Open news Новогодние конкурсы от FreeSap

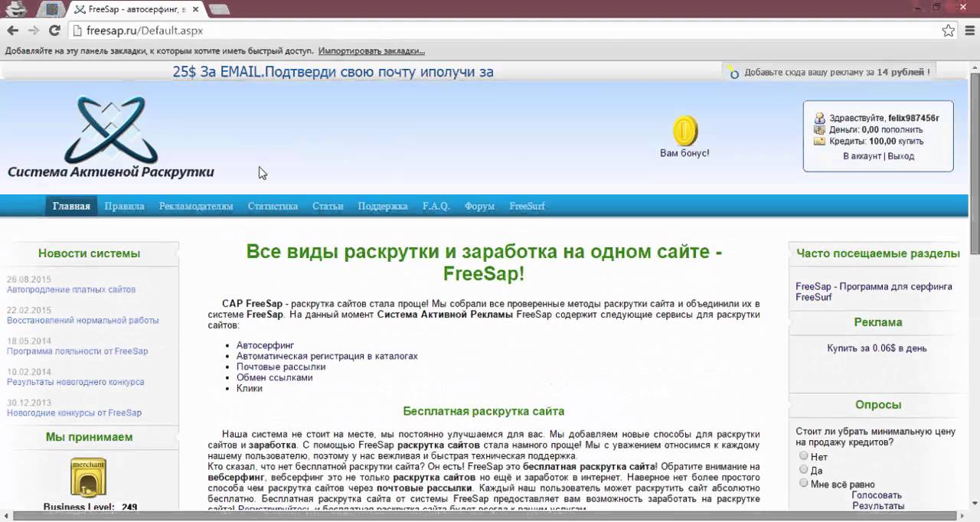tap(74, 413)
